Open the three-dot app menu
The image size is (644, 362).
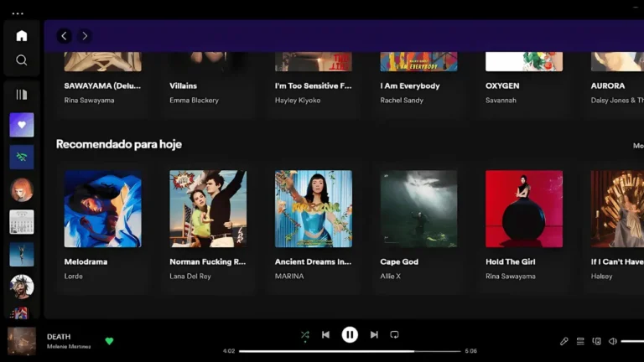tap(18, 13)
